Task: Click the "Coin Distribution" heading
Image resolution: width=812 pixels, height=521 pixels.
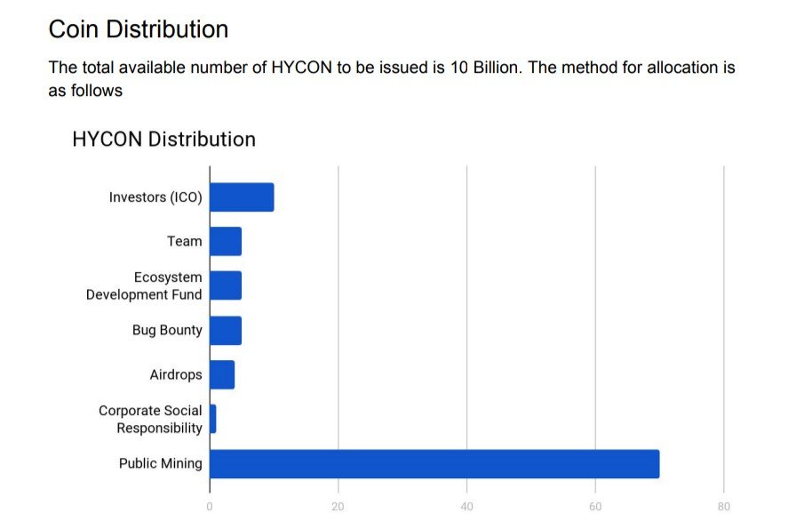Action: 138,29
